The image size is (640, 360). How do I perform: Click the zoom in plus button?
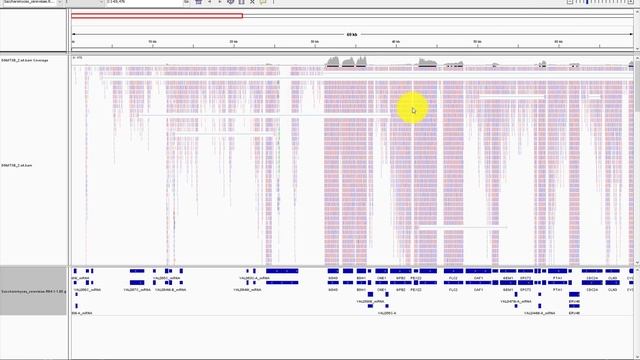(x=631, y=2)
